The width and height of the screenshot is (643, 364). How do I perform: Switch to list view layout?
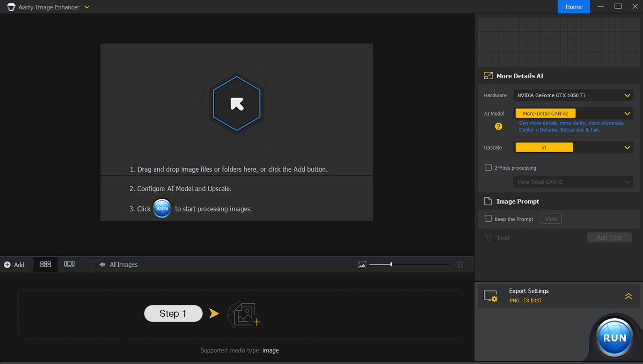(69, 264)
